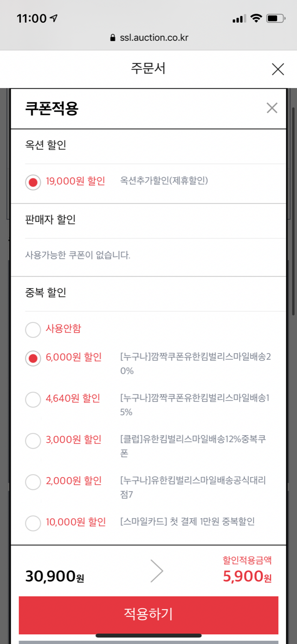The image size is (297, 644).
Task: Pick the 2,000원 할인 coupon radio button
Action: coord(33,482)
